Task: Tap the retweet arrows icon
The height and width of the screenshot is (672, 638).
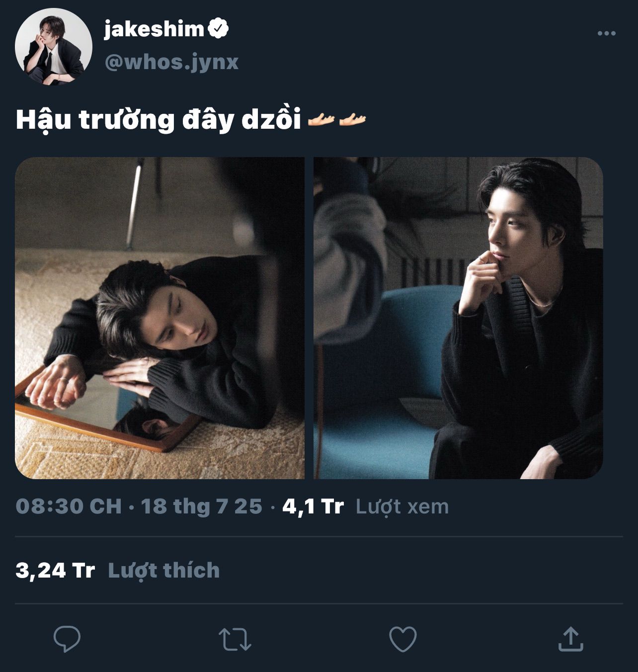Action: pyautogui.click(x=235, y=639)
